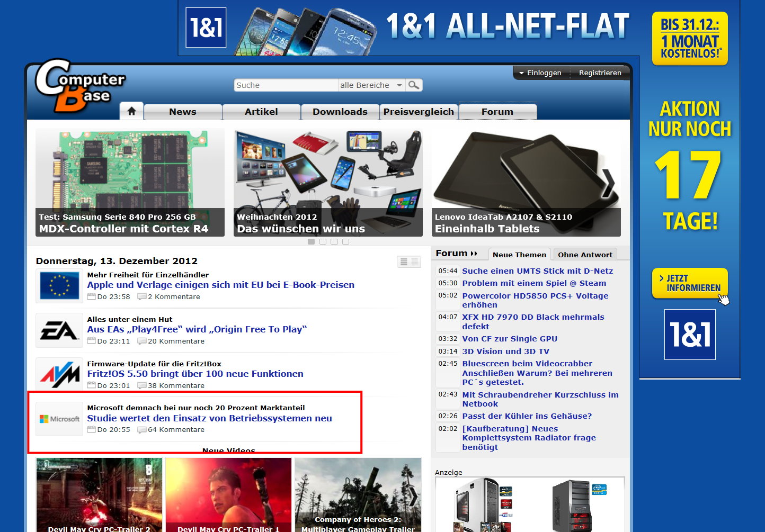
Task: Open the EU flag article thumbnail
Action: 59,285
